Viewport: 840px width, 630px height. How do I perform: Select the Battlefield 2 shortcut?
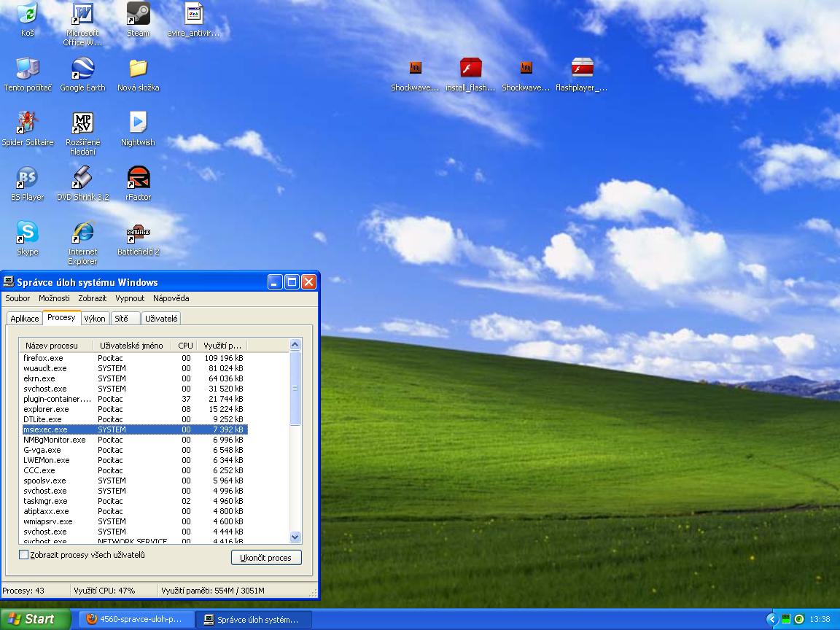pyautogui.click(x=138, y=233)
